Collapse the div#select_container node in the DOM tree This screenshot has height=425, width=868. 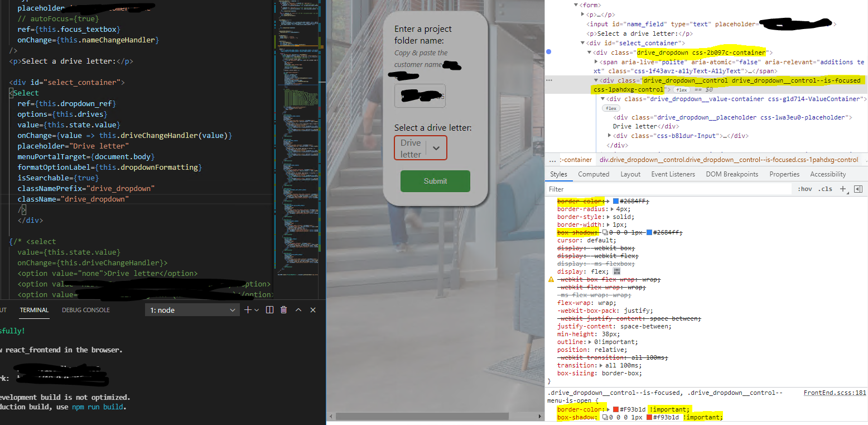[582, 42]
